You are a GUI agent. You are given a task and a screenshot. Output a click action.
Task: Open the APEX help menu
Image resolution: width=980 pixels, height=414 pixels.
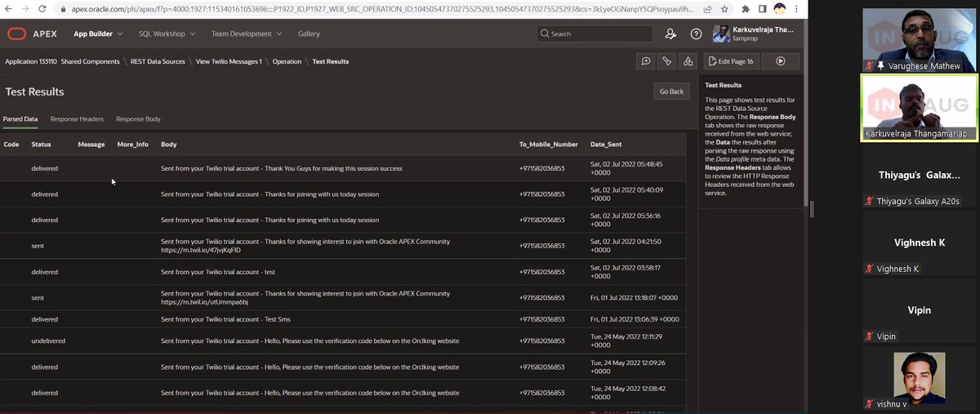[x=696, y=34]
